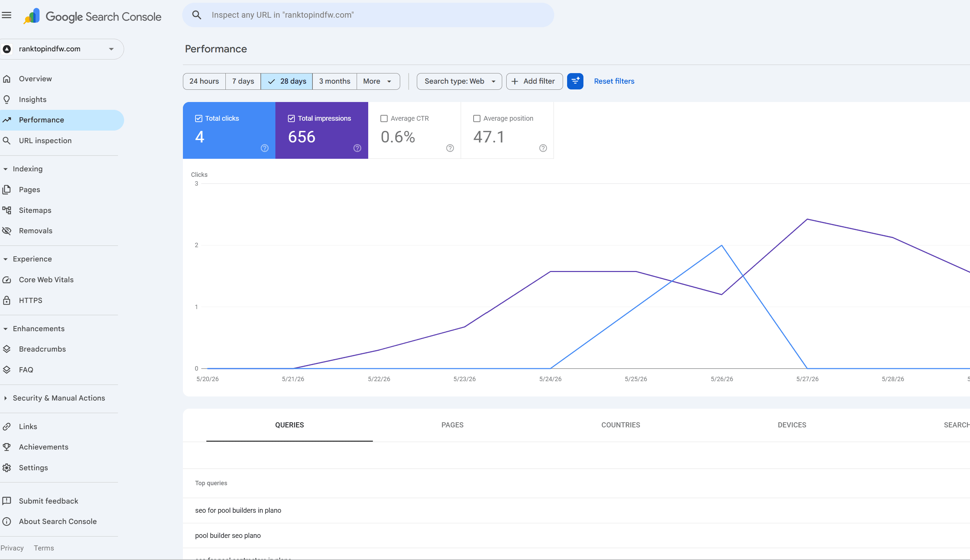Click the FAQ layers icon
Screen dimensions: 970x560
[6, 370]
